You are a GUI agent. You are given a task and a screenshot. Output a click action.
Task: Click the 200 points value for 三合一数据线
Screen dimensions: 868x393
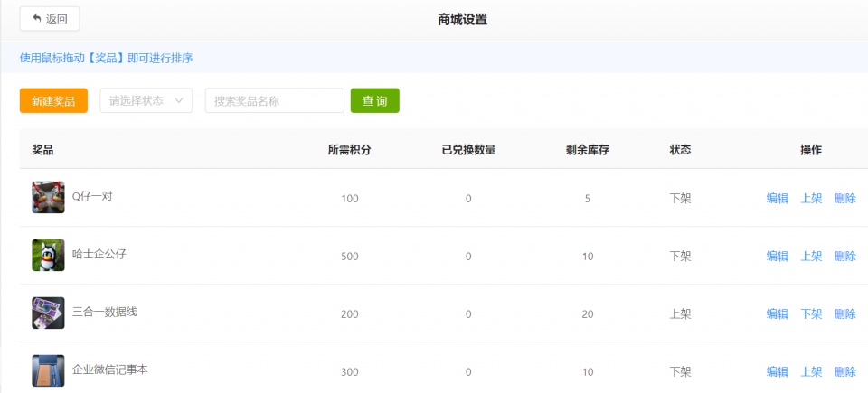tap(350, 314)
